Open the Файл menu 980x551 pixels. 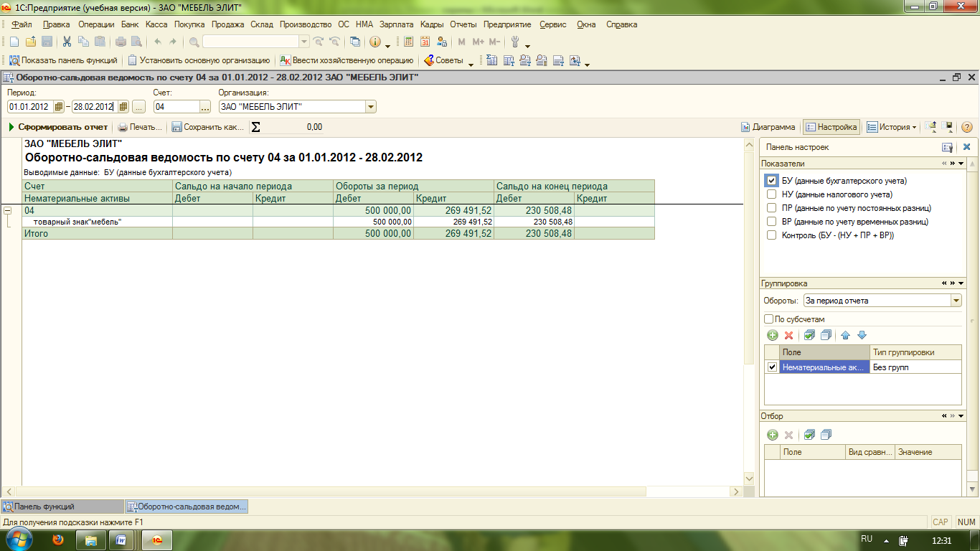point(22,24)
